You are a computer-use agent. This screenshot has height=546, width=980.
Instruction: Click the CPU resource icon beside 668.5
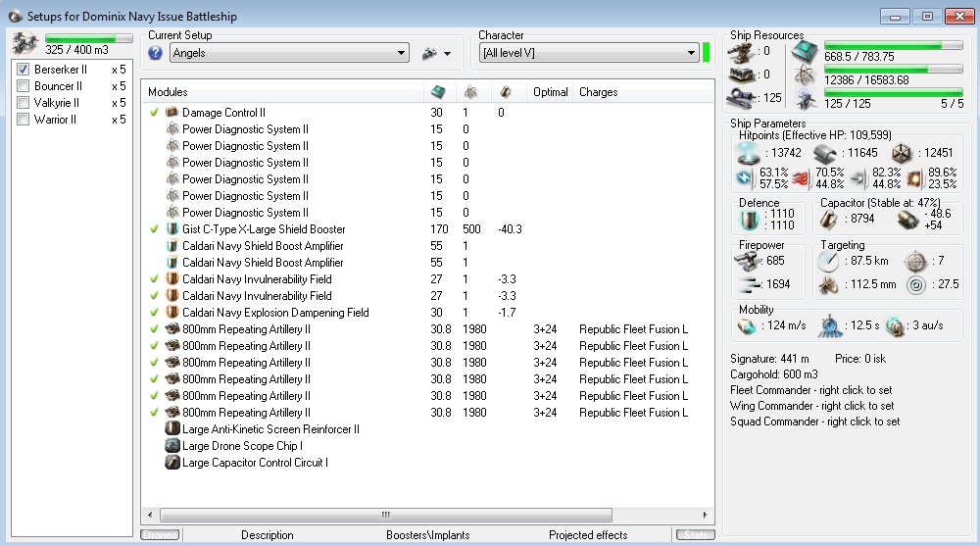tap(805, 52)
